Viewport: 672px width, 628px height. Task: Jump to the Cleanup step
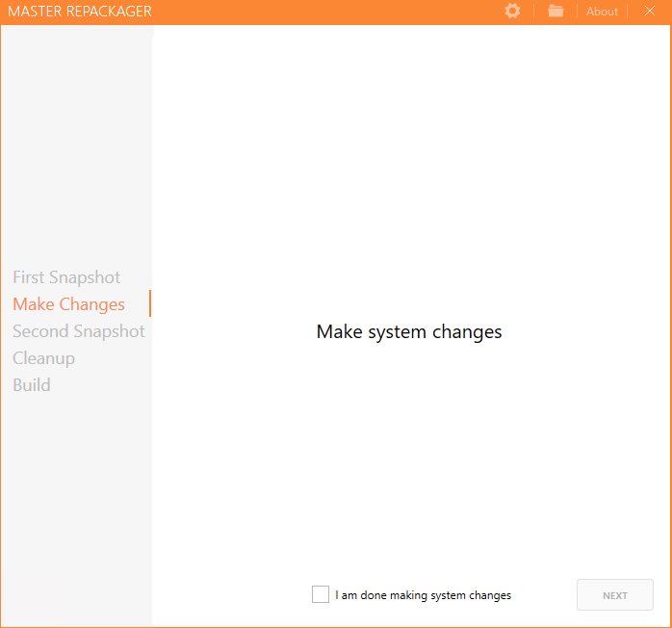43,358
